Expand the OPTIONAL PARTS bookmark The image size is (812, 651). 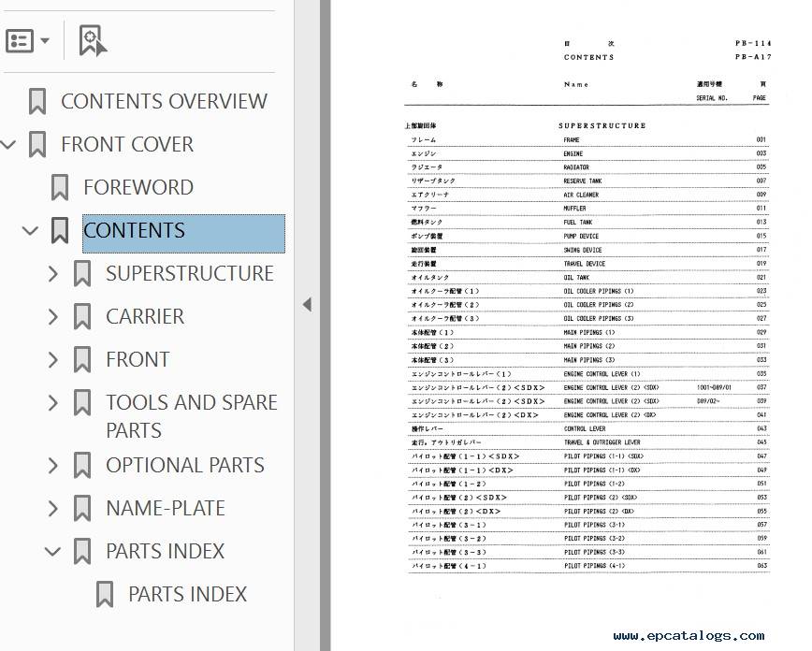point(52,465)
